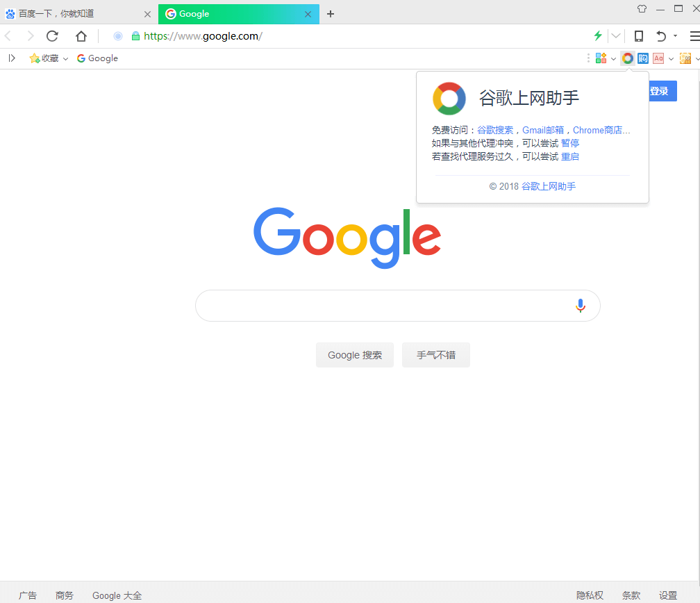The image size is (700, 603).
Task: Open the 谷歌上网助手 extension icon in toolbar
Action: pos(628,58)
